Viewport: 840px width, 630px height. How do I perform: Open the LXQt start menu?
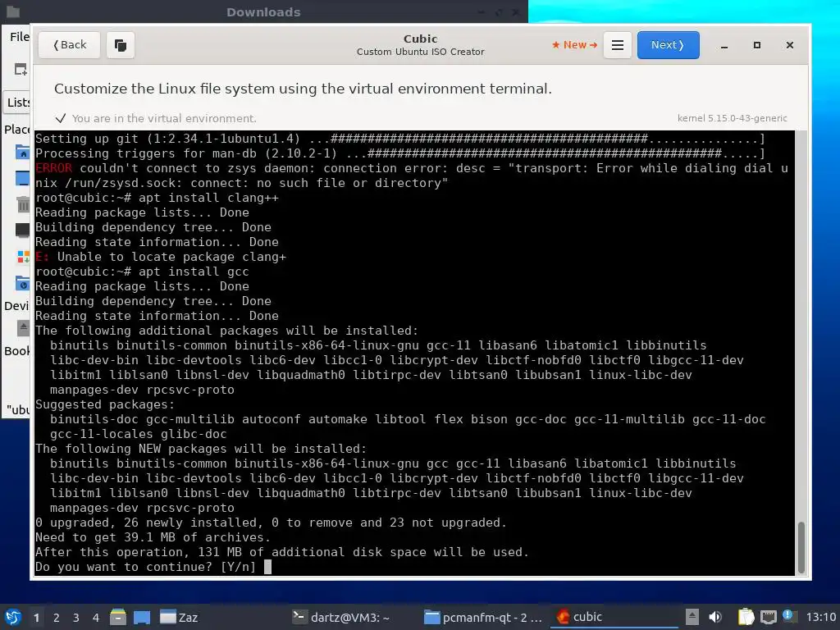(13, 617)
